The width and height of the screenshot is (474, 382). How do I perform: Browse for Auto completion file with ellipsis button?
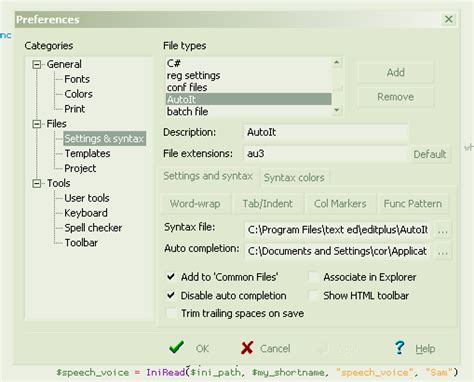click(x=443, y=252)
